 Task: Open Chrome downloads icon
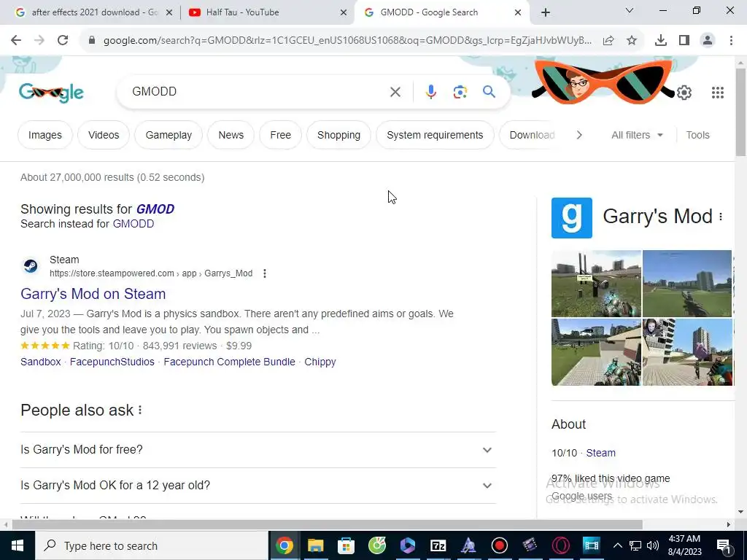tap(661, 41)
